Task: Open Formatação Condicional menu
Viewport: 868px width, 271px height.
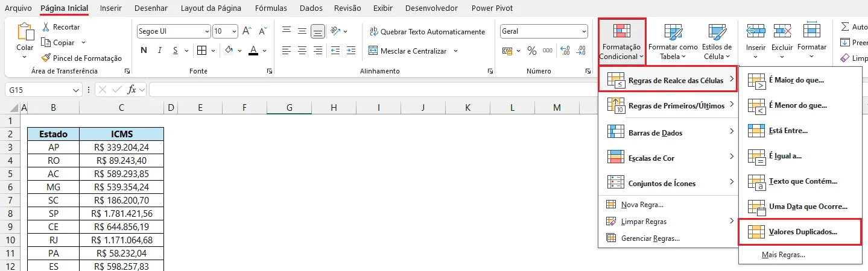Action: pos(622,42)
